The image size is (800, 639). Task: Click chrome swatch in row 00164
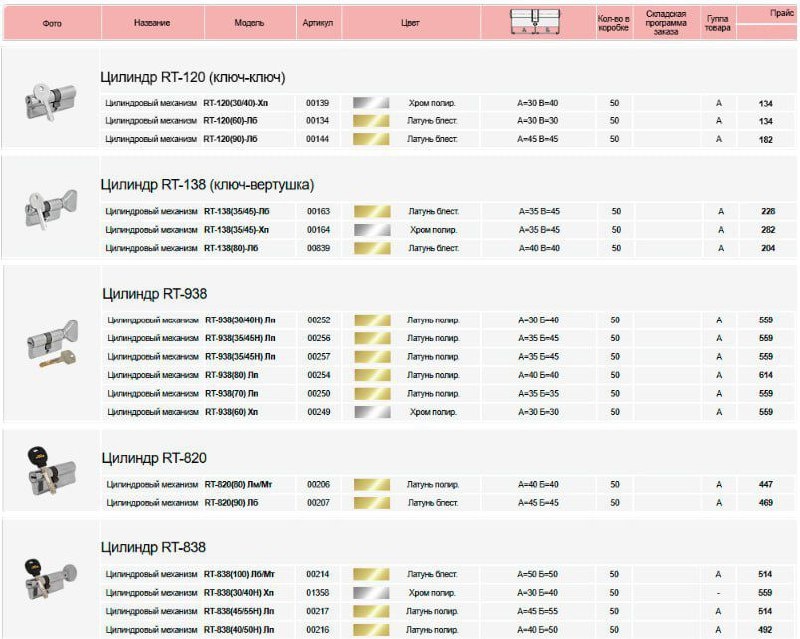(x=372, y=230)
